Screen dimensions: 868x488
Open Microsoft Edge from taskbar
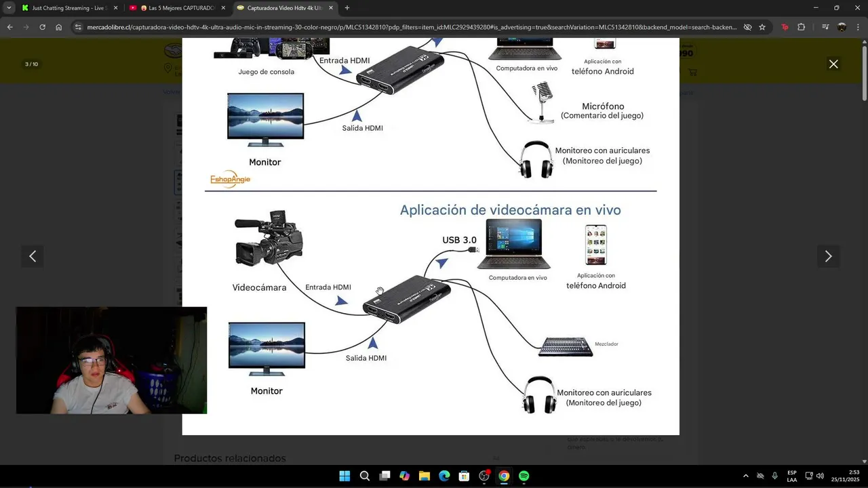[444, 476]
